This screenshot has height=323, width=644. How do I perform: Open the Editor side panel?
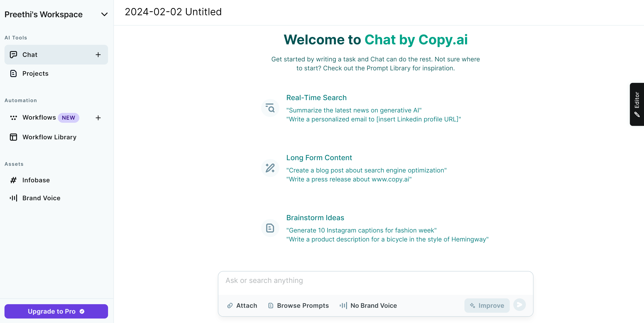pyautogui.click(x=637, y=104)
